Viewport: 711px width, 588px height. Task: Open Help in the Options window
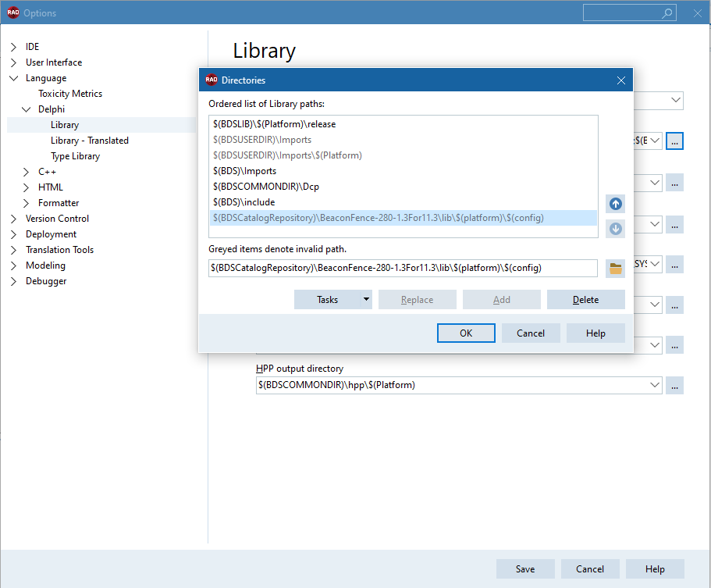pos(655,569)
